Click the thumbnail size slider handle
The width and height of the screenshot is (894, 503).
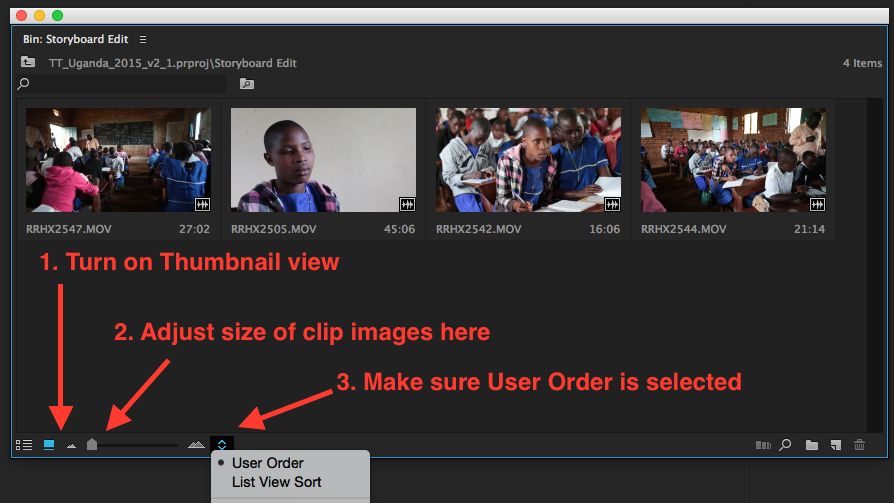pos(92,445)
